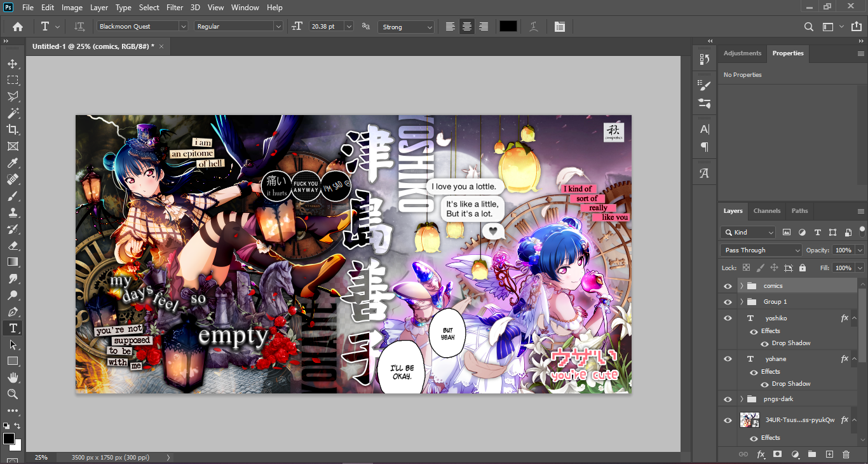Select the Eraser tool

click(x=12, y=245)
